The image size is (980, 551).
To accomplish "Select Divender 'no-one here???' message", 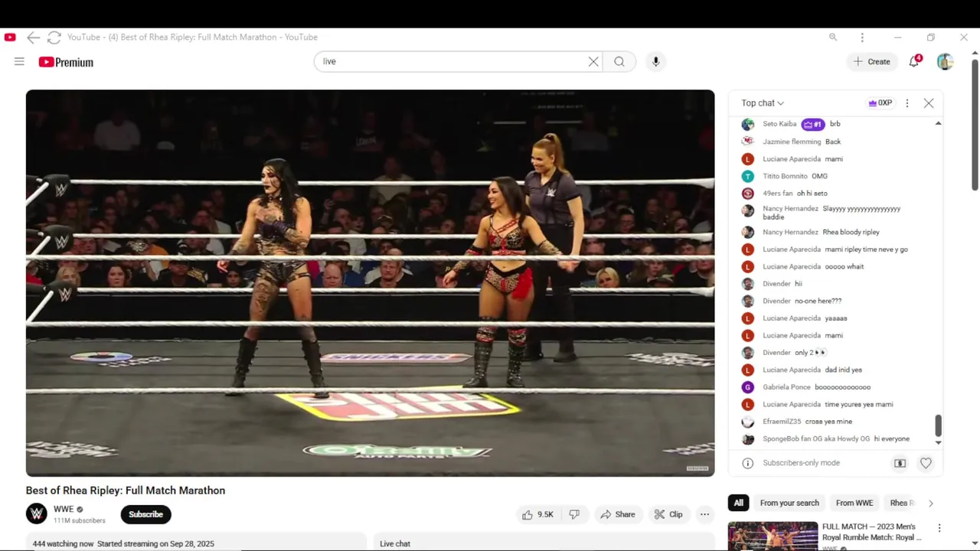I will [818, 301].
